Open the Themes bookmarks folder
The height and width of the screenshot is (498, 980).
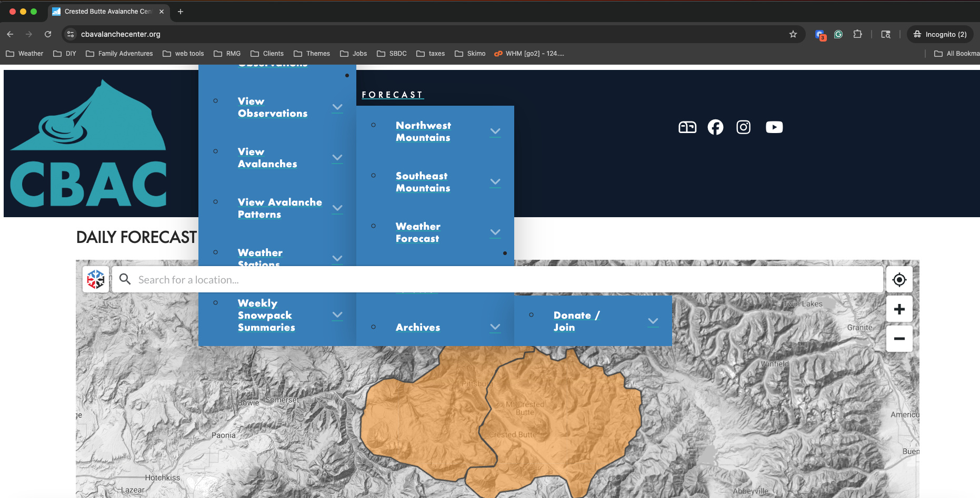[x=312, y=54]
